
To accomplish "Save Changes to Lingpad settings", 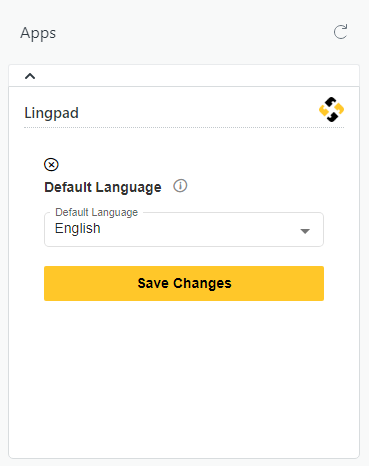I will point(184,283).
